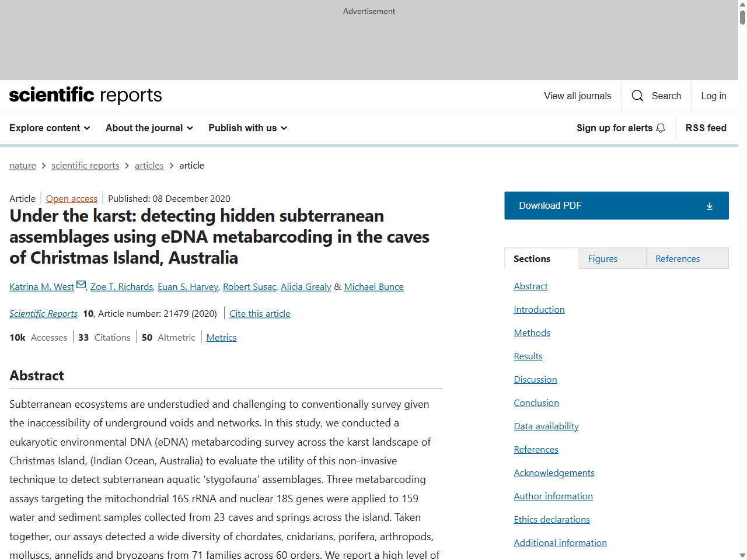Click the article title heading
This screenshot has width=747, height=560.
click(x=219, y=237)
